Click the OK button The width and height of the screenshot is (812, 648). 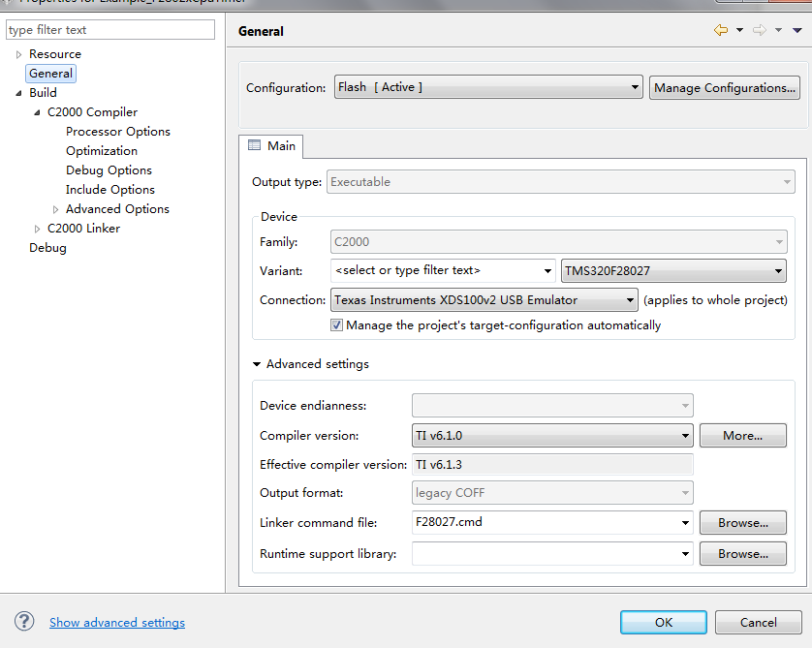pos(664,622)
